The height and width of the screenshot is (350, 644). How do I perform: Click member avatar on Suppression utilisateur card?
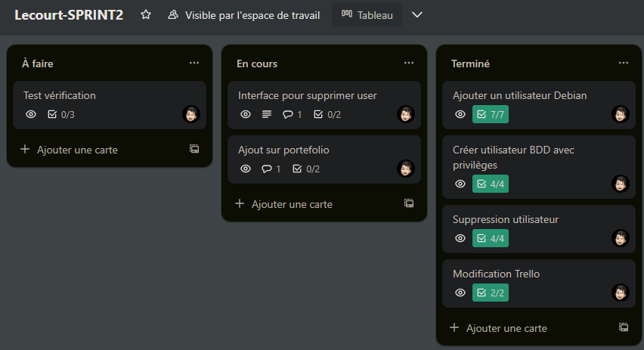tap(621, 238)
